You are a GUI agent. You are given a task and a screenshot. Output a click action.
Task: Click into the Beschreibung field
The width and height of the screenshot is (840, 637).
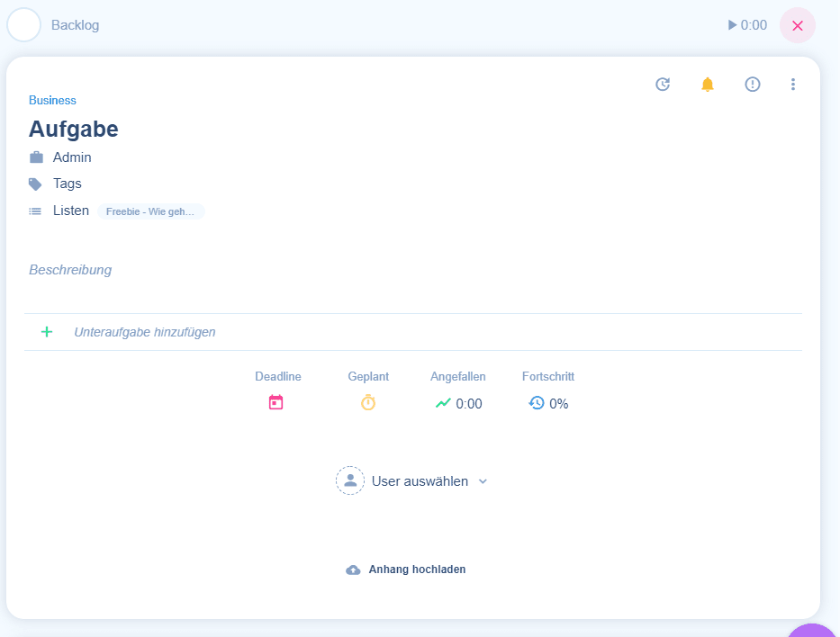point(70,270)
